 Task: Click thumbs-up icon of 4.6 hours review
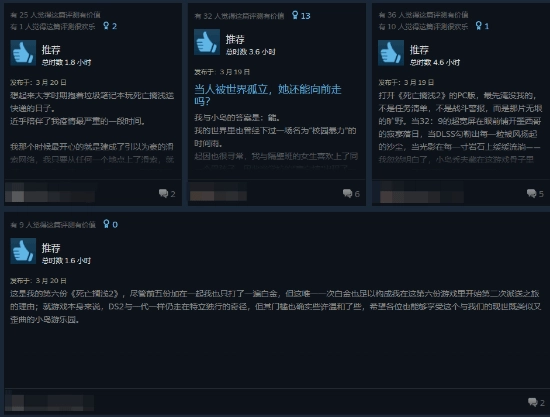click(391, 53)
